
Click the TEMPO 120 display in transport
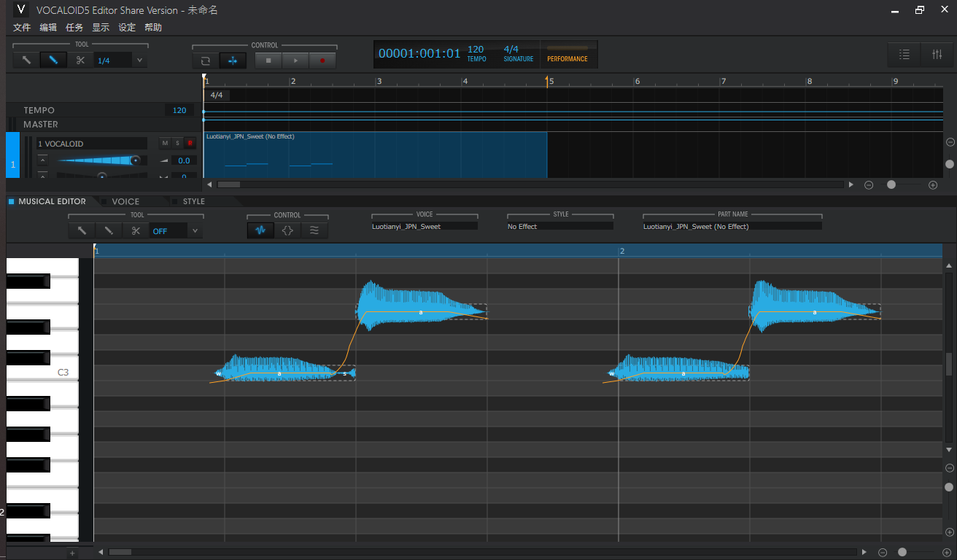476,54
